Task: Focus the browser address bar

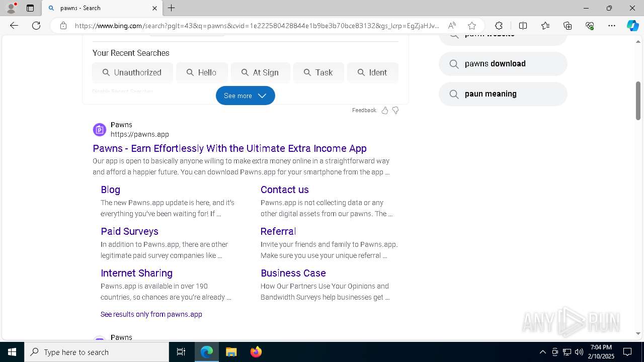Action: click(x=257, y=26)
